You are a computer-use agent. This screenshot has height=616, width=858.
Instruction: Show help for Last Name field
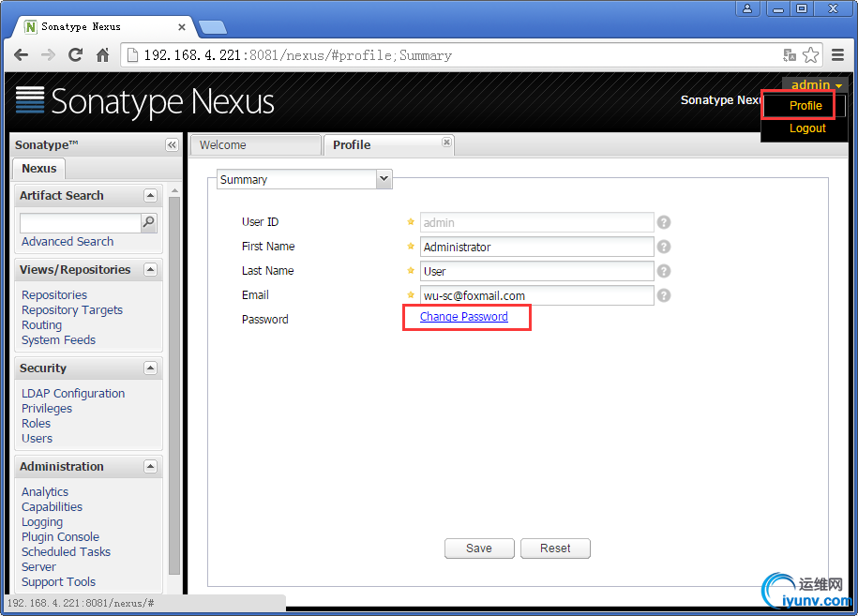tap(664, 271)
